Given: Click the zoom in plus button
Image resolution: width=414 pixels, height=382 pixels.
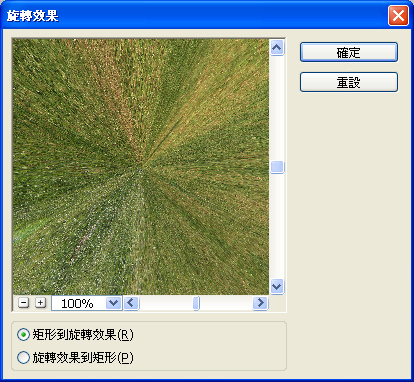Looking at the screenshot, I should (x=40, y=303).
